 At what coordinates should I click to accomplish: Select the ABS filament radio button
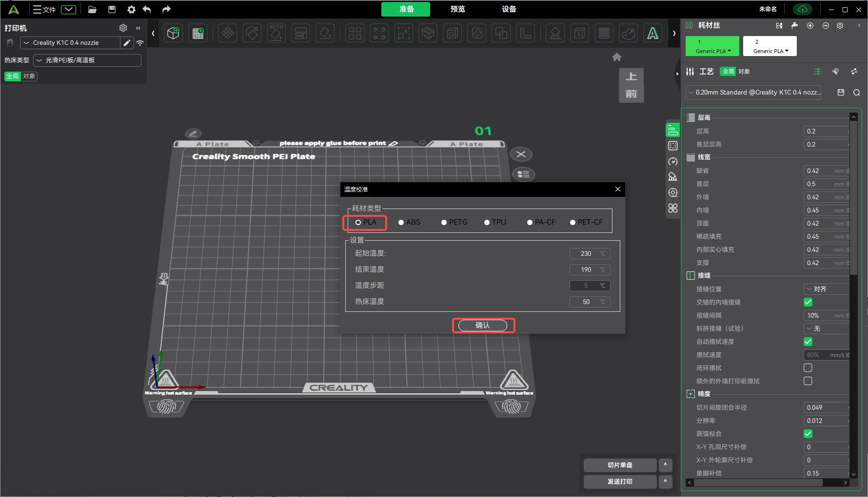coord(401,222)
